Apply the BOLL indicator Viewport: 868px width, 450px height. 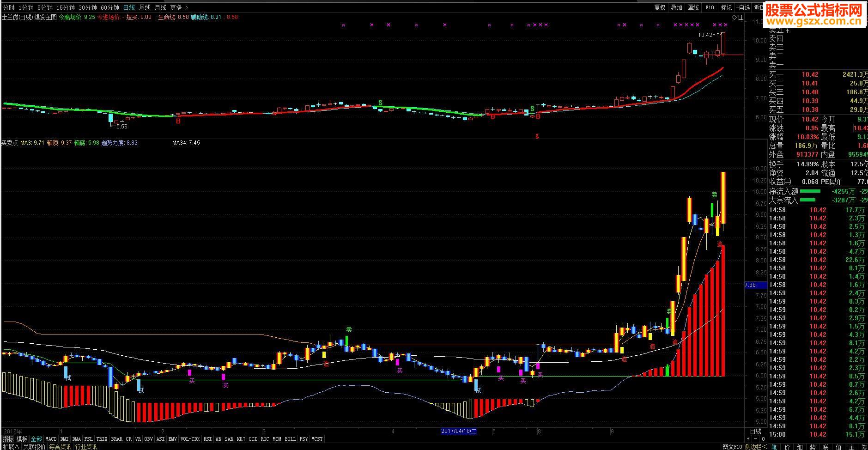[290, 439]
